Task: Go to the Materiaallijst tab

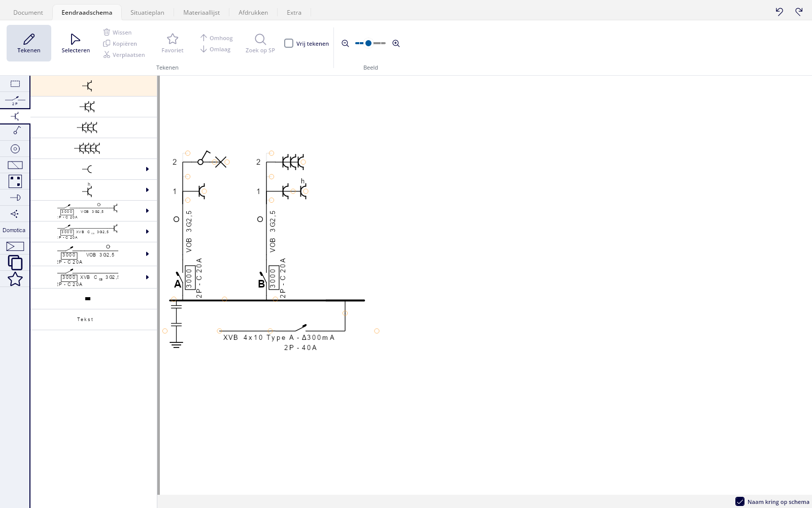Action: (x=201, y=13)
